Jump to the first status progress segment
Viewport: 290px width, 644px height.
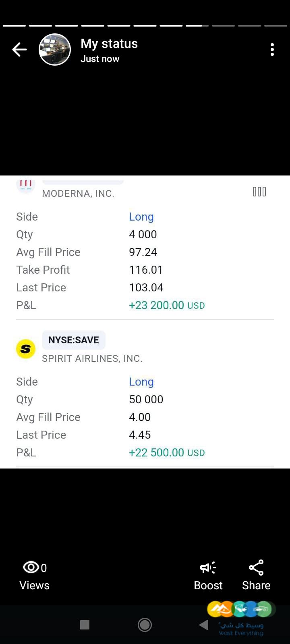(x=14, y=26)
